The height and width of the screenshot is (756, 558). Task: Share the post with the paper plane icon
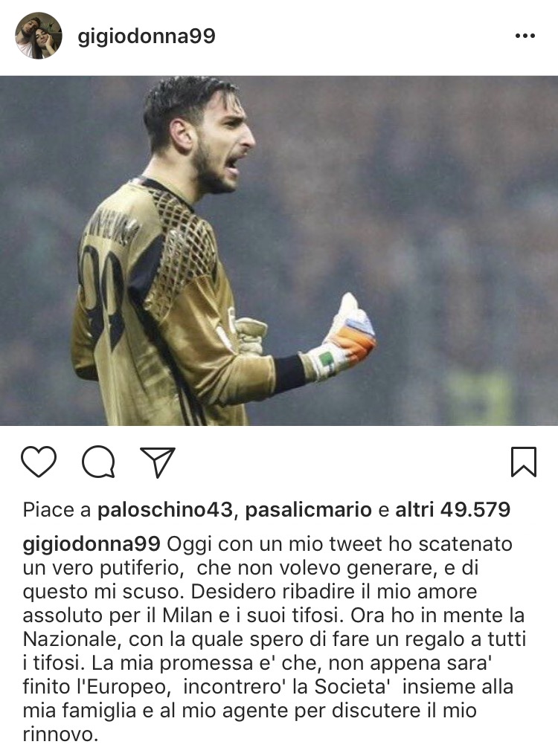158,462
